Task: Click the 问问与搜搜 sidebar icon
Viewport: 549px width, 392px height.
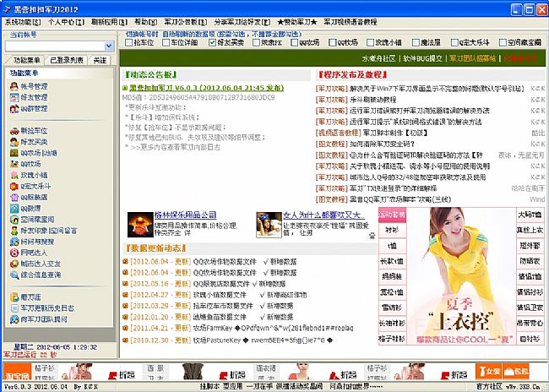Action: pyautogui.click(x=14, y=242)
